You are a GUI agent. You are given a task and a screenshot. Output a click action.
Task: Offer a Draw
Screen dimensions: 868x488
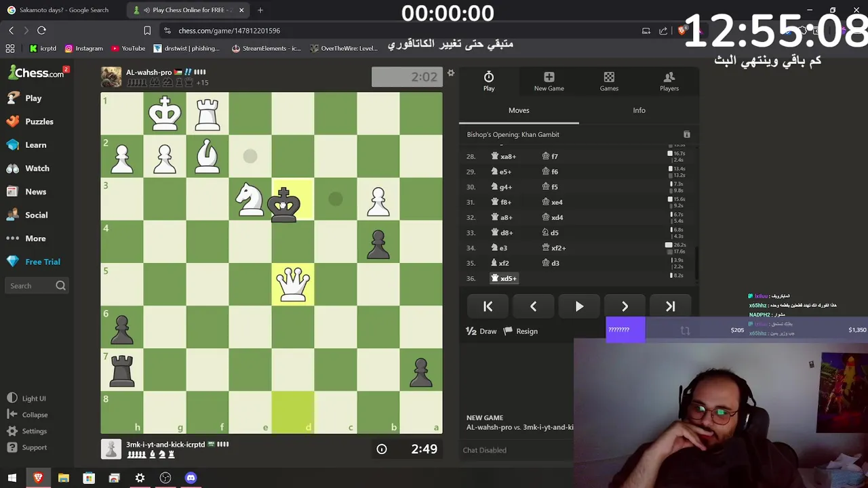pos(481,331)
